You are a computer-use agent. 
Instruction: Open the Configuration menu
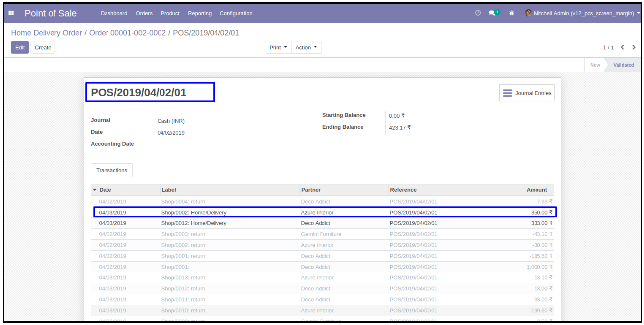pos(236,13)
